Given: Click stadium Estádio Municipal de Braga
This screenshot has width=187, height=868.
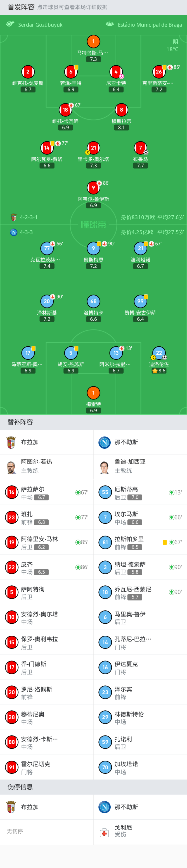Looking at the screenshot, I should tap(149, 25).
